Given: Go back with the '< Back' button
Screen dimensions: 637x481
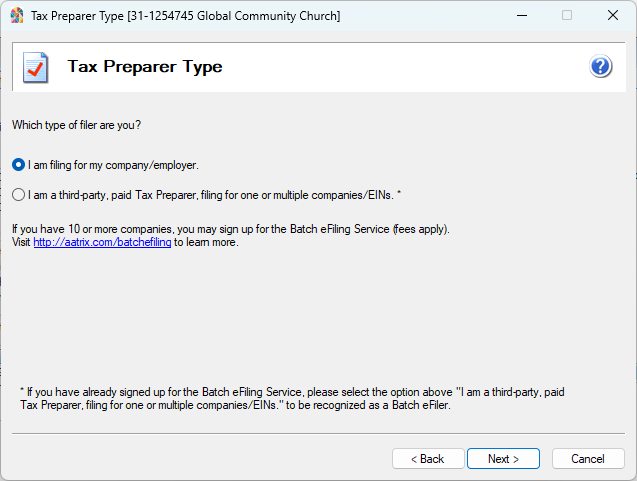Looking at the screenshot, I should [x=428, y=459].
